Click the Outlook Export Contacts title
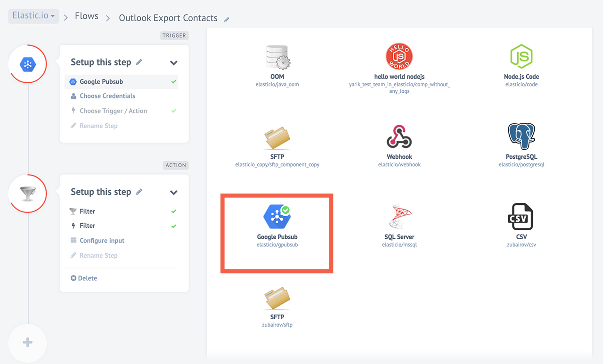The height and width of the screenshot is (364, 603). coord(168,18)
